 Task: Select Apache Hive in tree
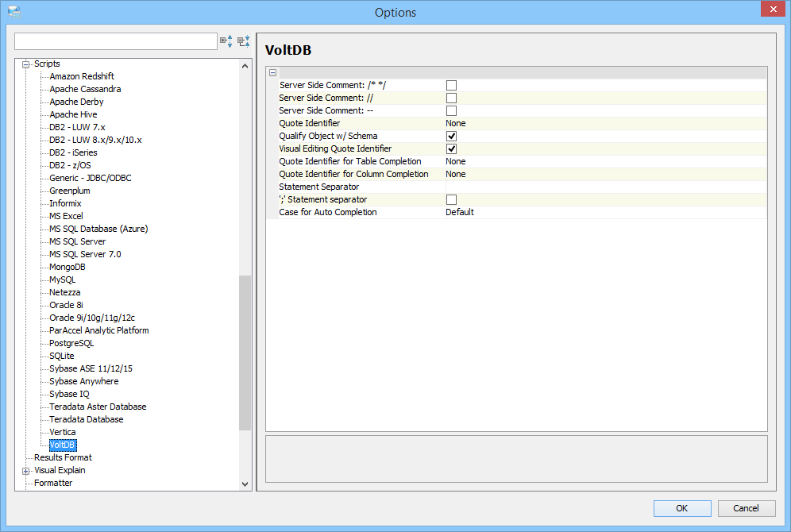(73, 114)
